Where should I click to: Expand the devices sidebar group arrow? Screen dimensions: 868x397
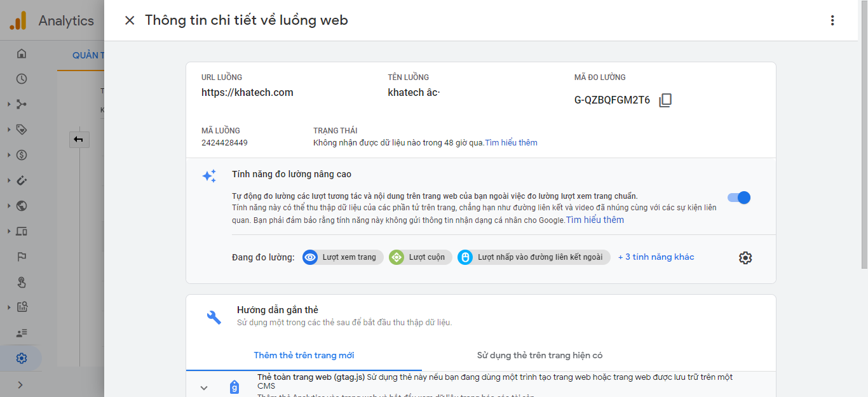click(x=9, y=231)
